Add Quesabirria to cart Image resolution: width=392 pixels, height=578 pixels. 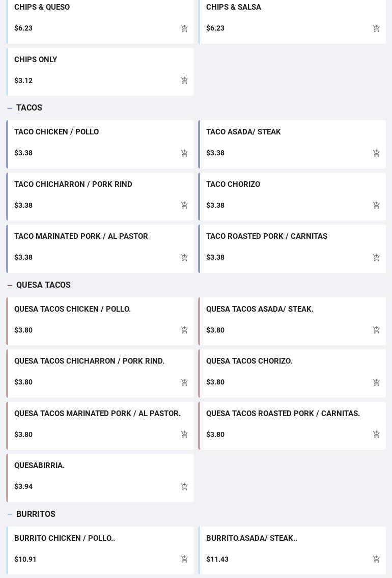click(x=184, y=487)
